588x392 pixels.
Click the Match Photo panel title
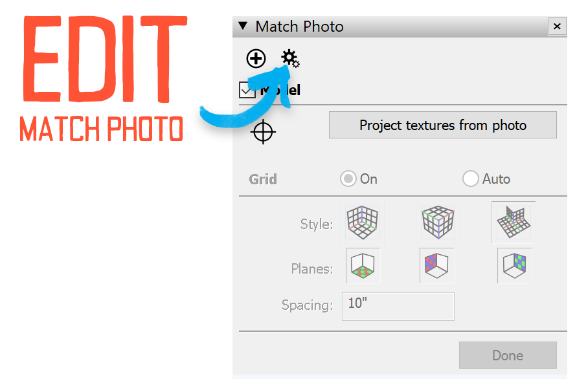click(299, 27)
